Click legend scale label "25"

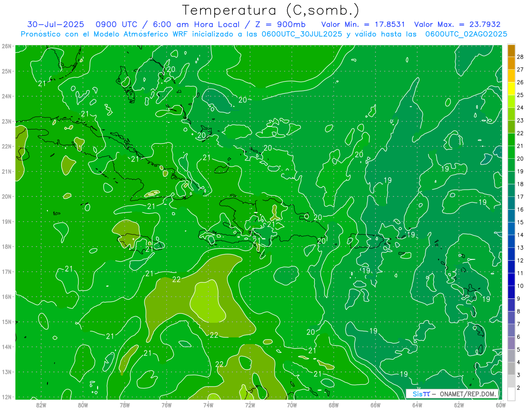click(x=520, y=95)
